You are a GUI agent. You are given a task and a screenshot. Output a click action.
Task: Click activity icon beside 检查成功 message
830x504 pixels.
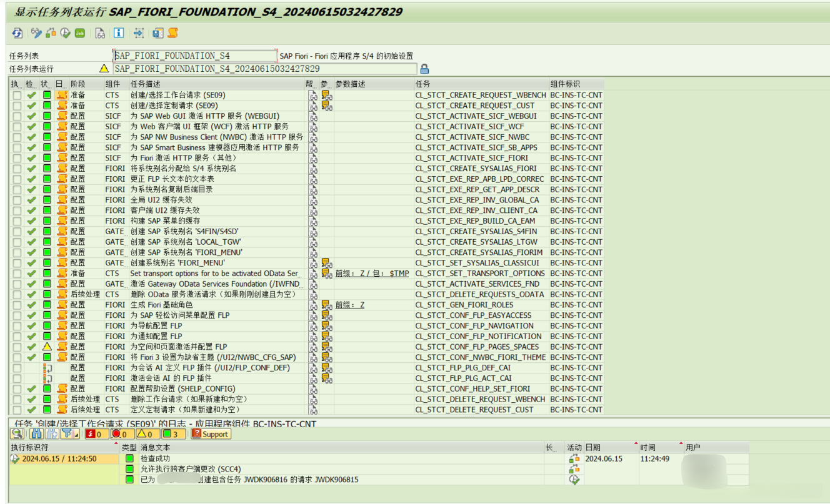click(574, 458)
